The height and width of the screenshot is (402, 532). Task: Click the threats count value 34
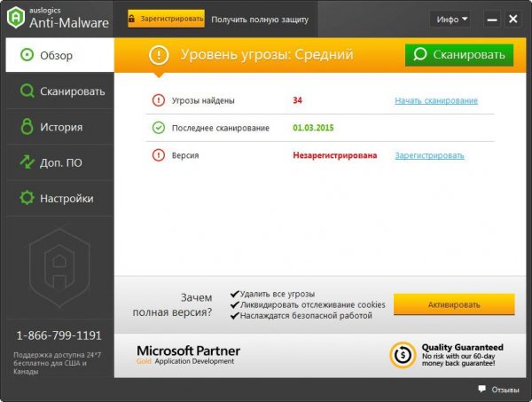[x=298, y=100]
